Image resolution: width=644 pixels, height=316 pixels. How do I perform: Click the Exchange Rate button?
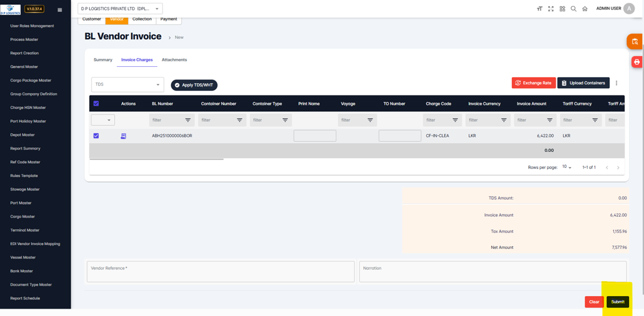[533, 83]
